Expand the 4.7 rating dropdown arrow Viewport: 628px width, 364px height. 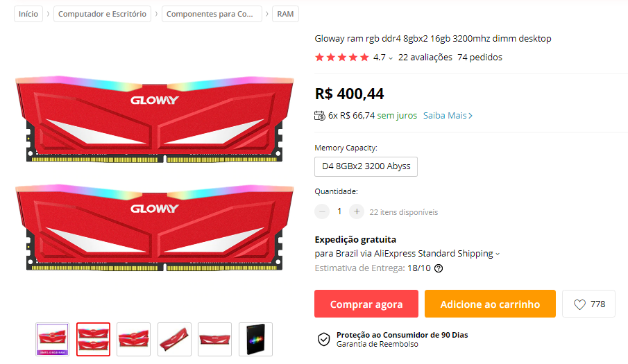point(391,58)
